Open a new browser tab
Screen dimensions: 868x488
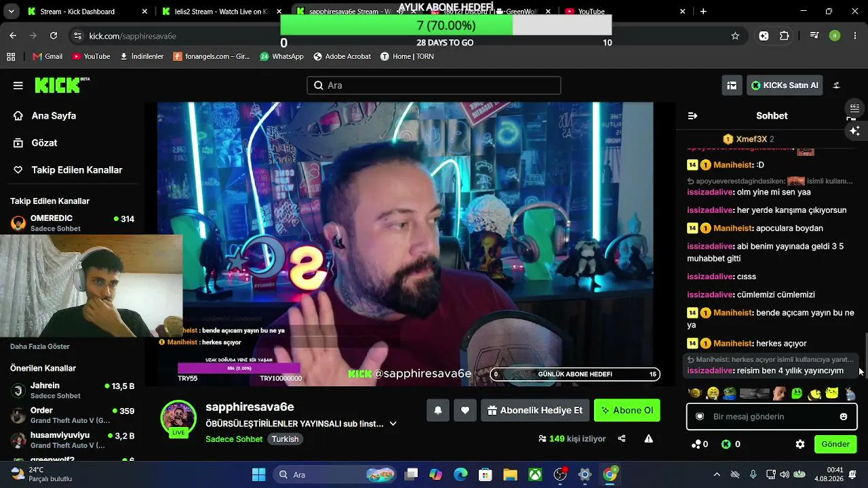coord(703,12)
